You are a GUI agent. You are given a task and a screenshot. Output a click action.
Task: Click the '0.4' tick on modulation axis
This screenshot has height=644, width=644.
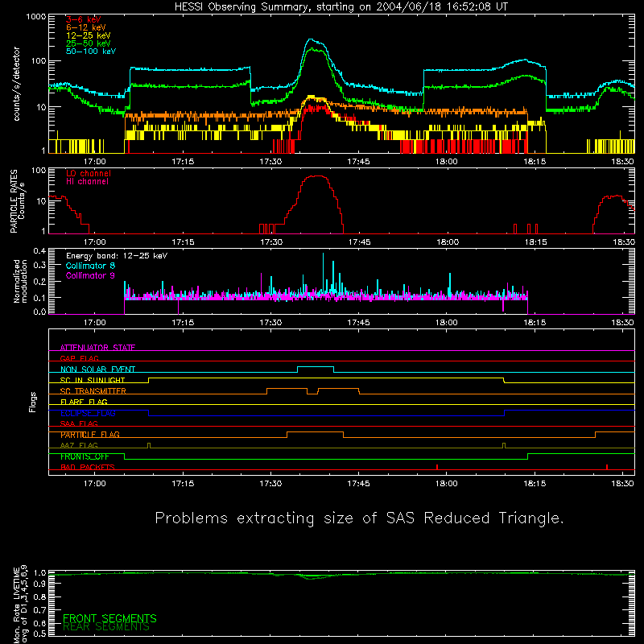coord(39,251)
